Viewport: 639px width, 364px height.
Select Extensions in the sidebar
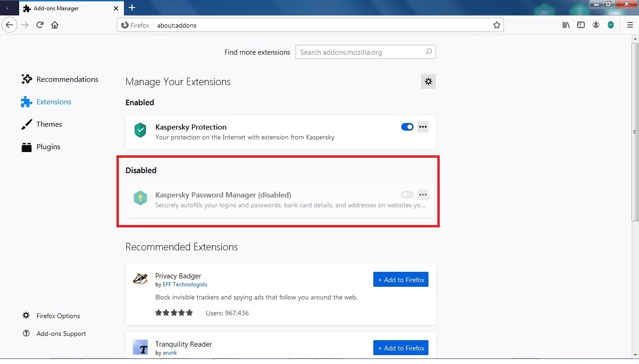click(x=46, y=102)
